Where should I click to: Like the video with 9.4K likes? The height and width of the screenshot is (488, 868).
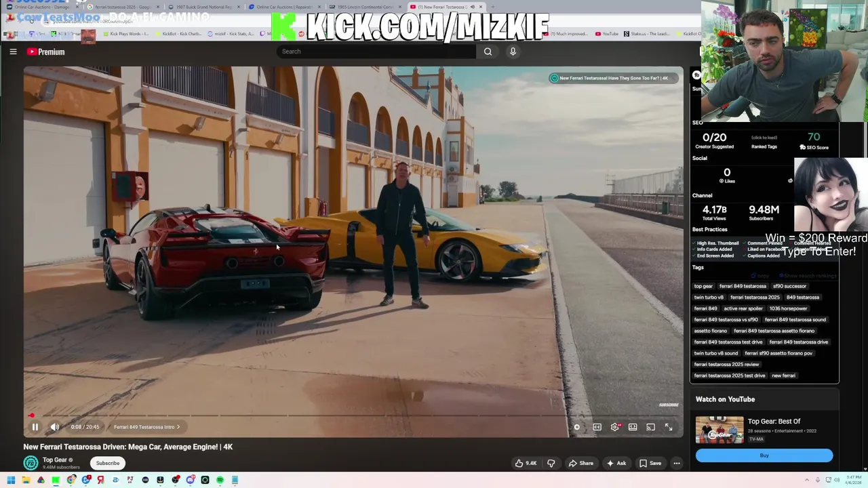(x=526, y=464)
